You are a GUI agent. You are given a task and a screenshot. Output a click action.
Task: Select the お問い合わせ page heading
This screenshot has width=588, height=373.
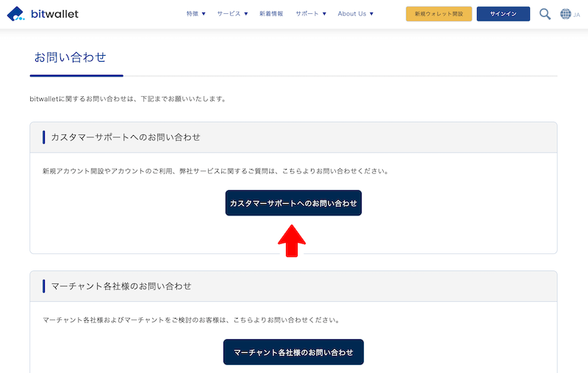70,57
